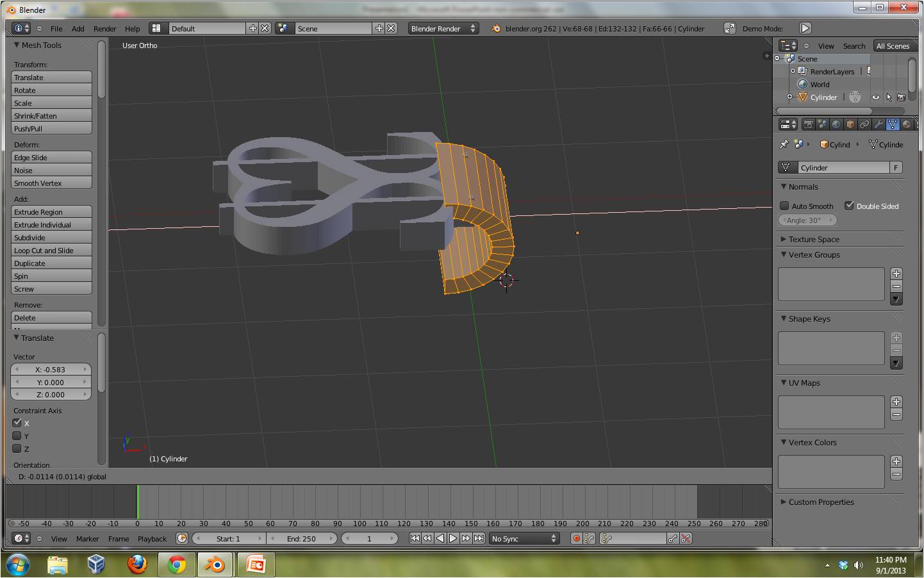The width and height of the screenshot is (924, 578).
Task: Check the Y constraint axis
Action: tap(17, 436)
